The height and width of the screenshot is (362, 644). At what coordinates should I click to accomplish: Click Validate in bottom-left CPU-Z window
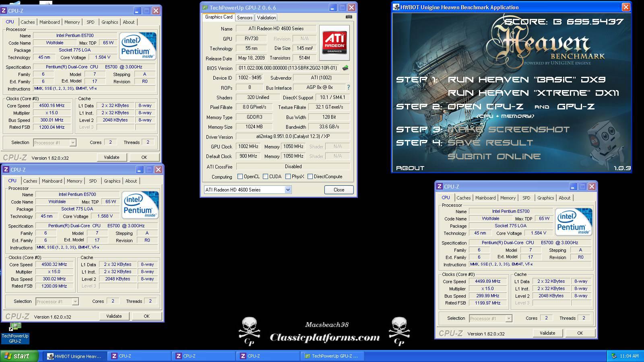tap(114, 316)
